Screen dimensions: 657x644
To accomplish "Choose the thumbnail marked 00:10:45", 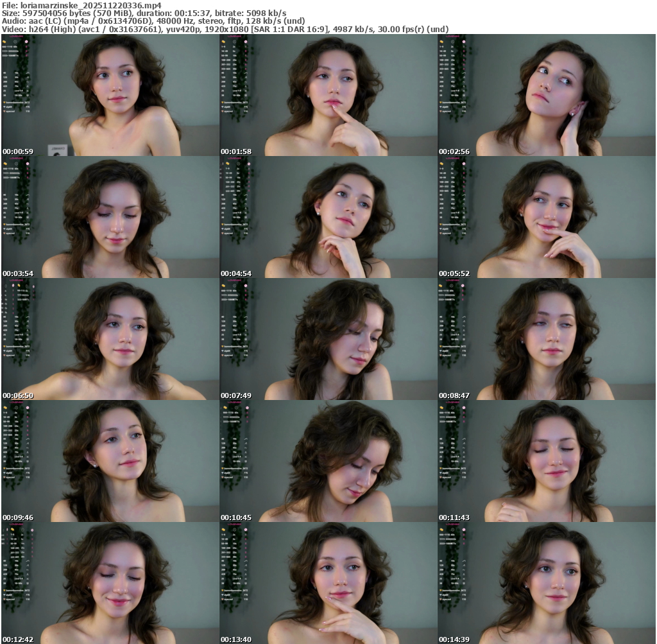I will pos(328,461).
